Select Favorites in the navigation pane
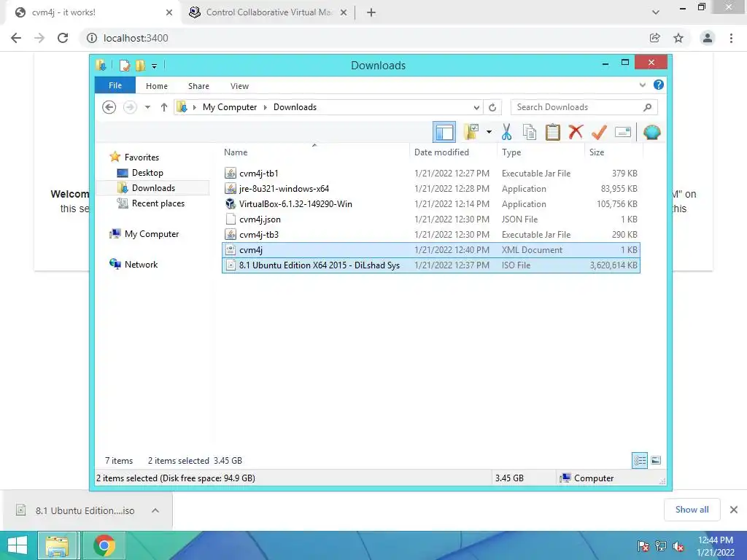This screenshot has width=747, height=560. point(142,157)
